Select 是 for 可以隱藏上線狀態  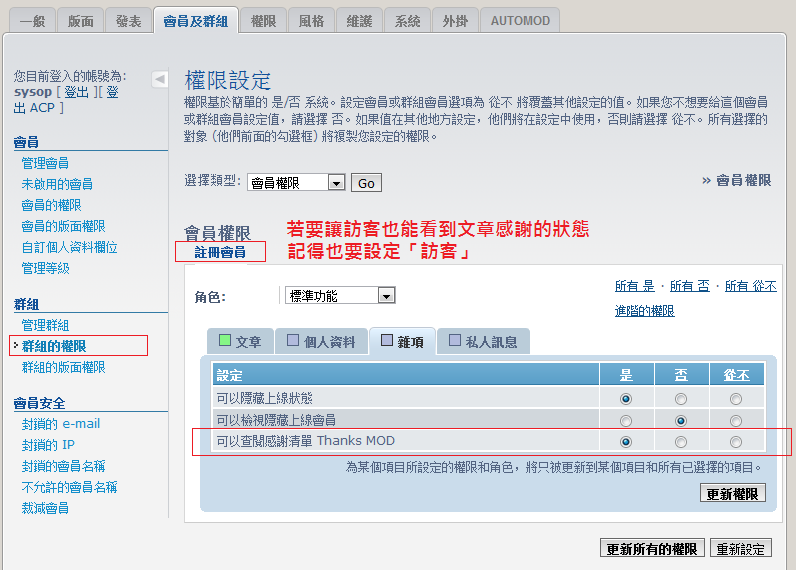[x=626, y=398]
